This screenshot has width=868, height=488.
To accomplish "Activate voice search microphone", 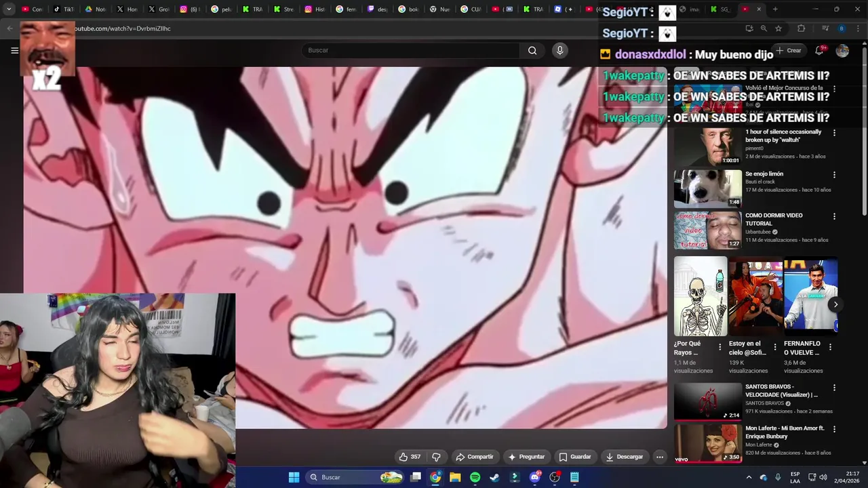I will 559,50.
